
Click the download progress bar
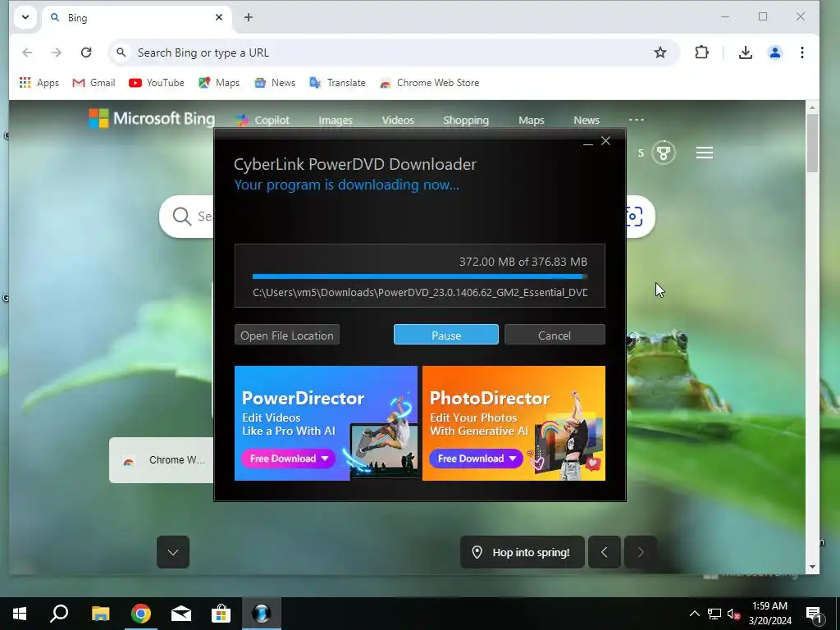[419, 276]
